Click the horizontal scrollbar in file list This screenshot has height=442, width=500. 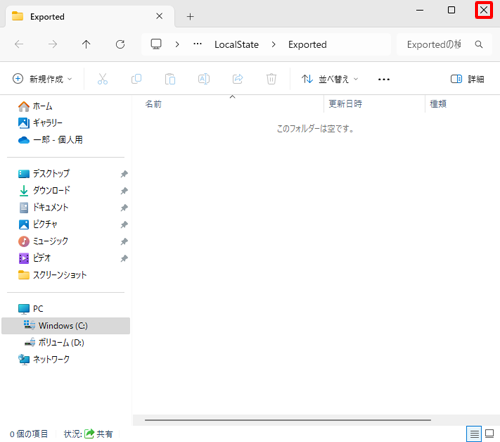pos(288,420)
